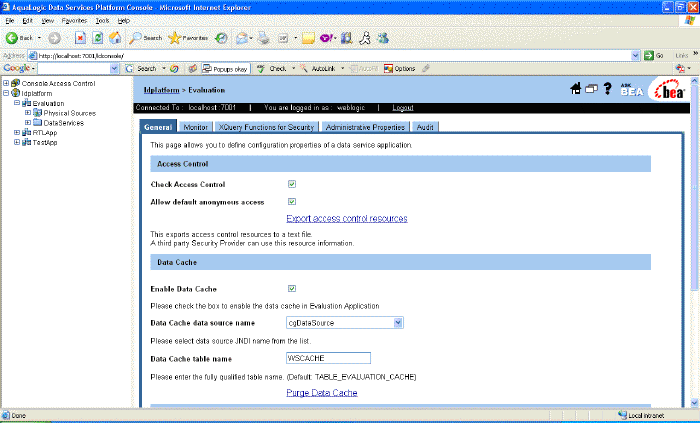Viewport: 700px width, 423px height.
Task: Open the Favorites menu
Action: tap(74, 21)
